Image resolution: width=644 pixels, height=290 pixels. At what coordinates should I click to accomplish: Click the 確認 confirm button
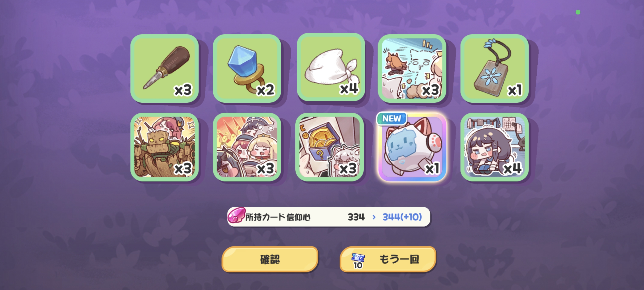270,259
